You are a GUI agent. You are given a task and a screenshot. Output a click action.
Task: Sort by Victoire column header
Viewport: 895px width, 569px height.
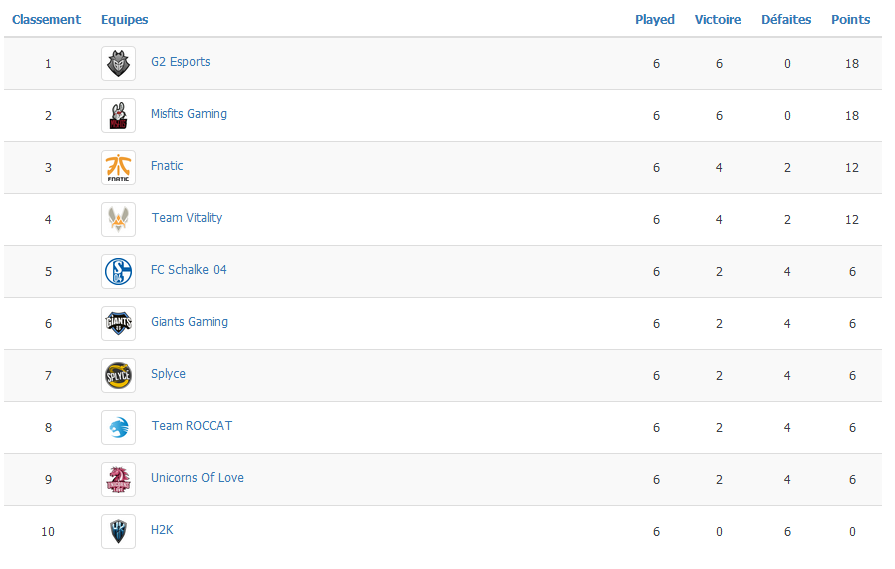point(717,19)
